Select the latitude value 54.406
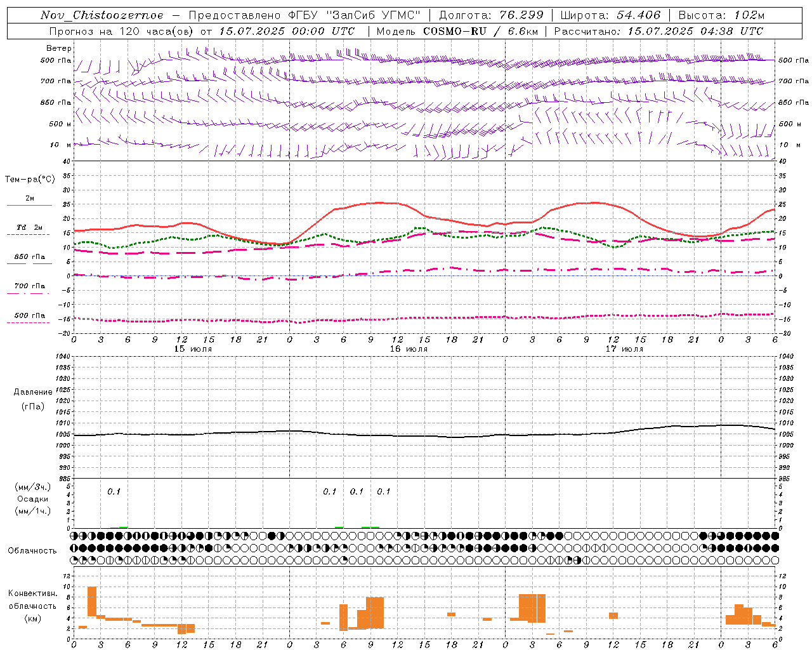The width and height of the screenshot is (812, 650). 638,15
